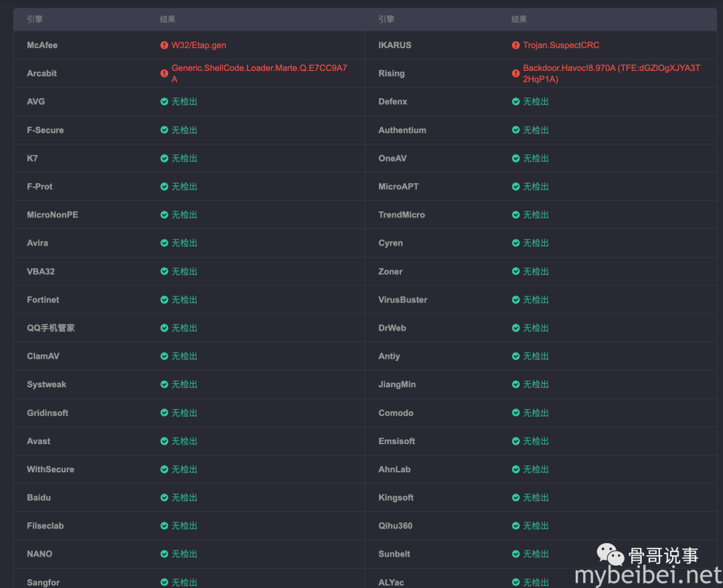Click the green check icon for Defenx
This screenshot has width=723, height=588.
[x=515, y=102]
